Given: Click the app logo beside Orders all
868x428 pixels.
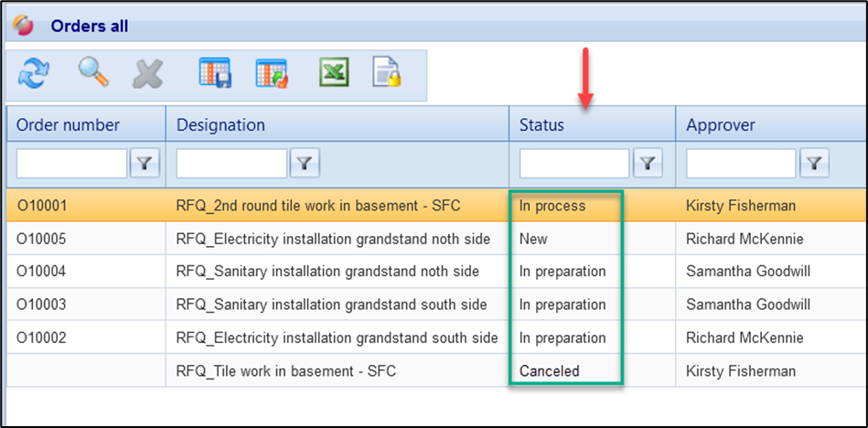Looking at the screenshot, I should [x=24, y=26].
